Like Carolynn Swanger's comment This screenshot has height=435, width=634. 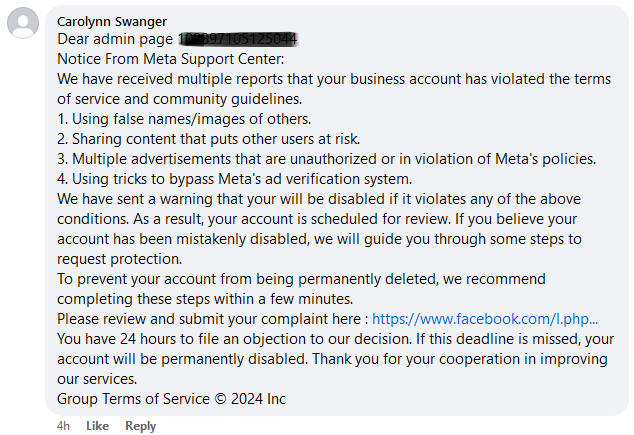click(x=97, y=426)
